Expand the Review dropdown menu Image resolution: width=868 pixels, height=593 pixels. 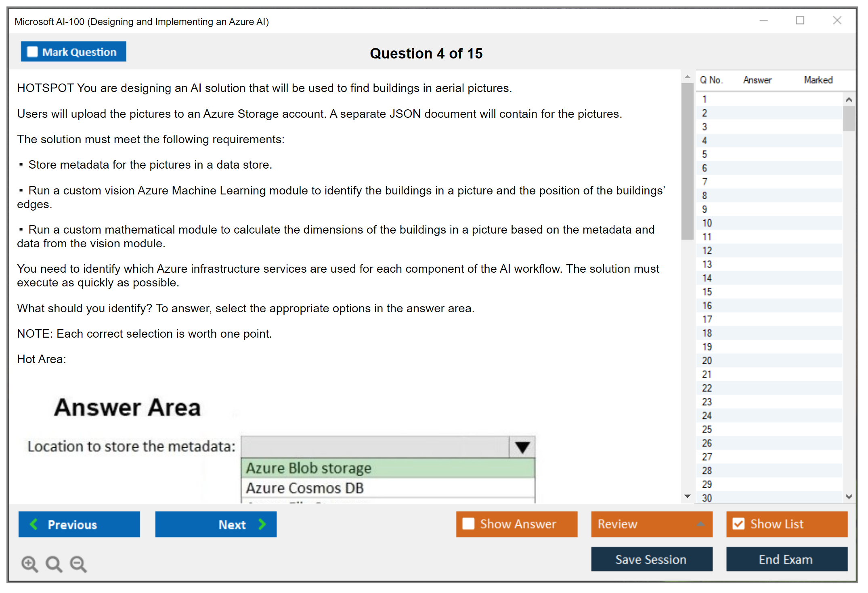click(700, 524)
